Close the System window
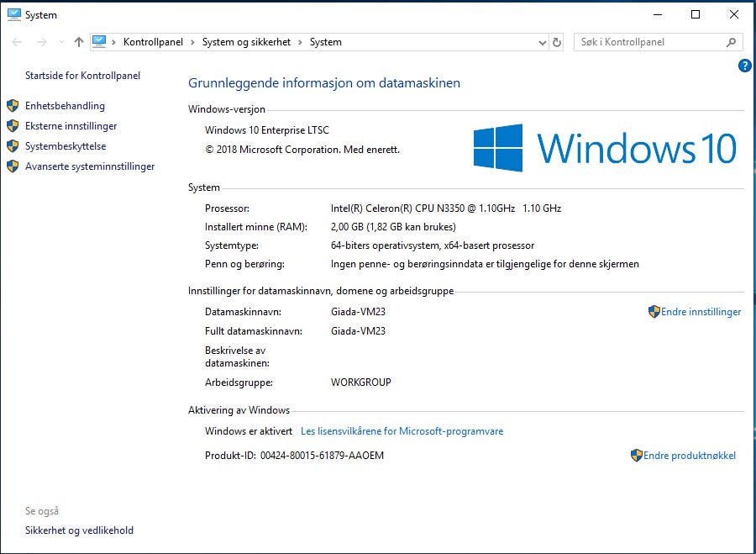The height and width of the screenshot is (554, 756). tap(734, 15)
